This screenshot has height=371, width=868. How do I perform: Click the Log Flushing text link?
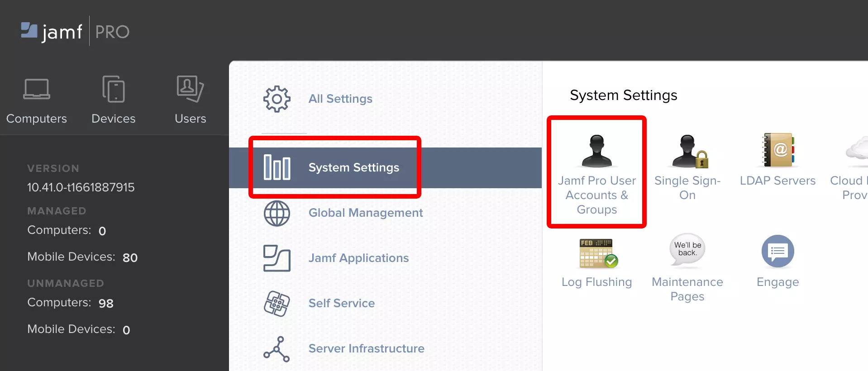pos(597,282)
